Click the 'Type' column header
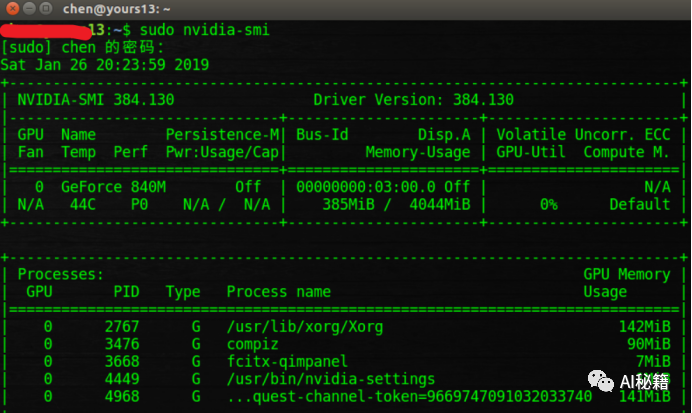 click(x=183, y=292)
